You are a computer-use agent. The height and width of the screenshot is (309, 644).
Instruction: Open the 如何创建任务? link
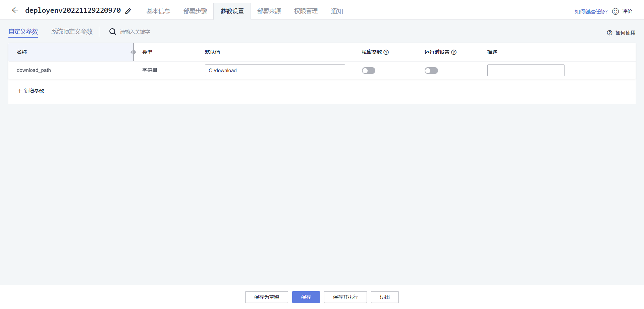[x=590, y=11]
